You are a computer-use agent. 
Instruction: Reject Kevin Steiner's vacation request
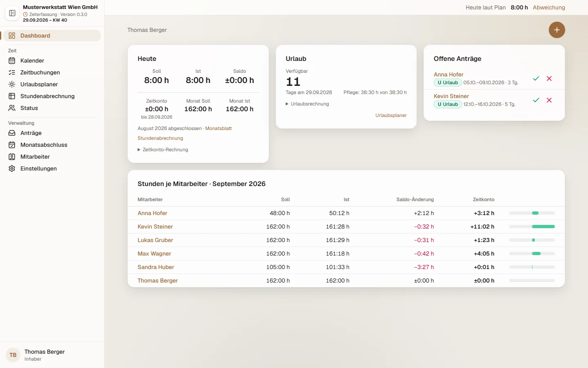click(x=549, y=100)
